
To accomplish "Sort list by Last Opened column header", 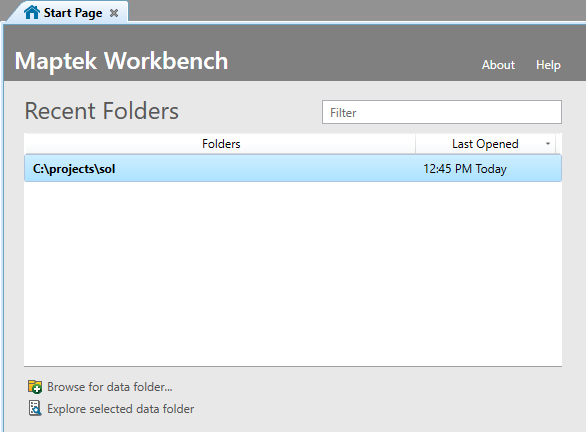I will point(485,144).
